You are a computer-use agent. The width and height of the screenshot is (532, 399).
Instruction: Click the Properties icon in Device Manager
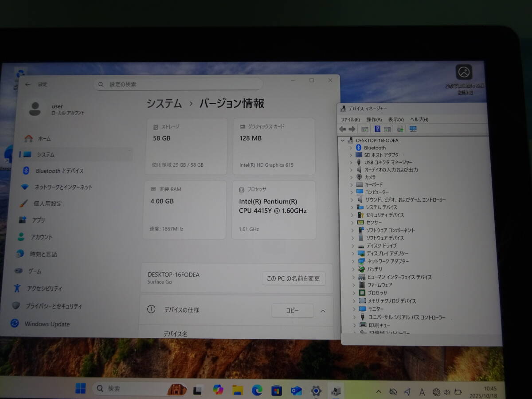pyautogui.click(x=365, y=129)
